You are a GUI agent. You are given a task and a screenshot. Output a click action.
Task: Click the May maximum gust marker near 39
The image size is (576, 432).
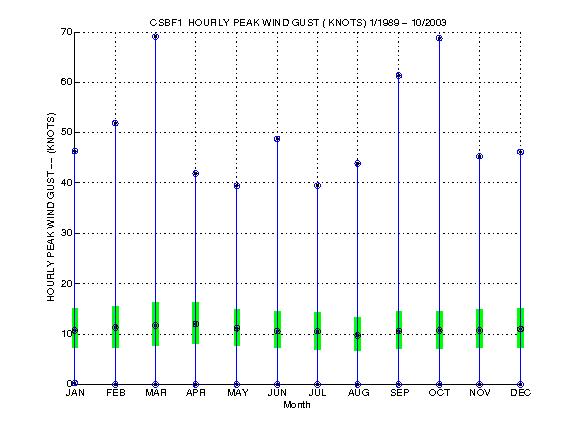point(237,186)
